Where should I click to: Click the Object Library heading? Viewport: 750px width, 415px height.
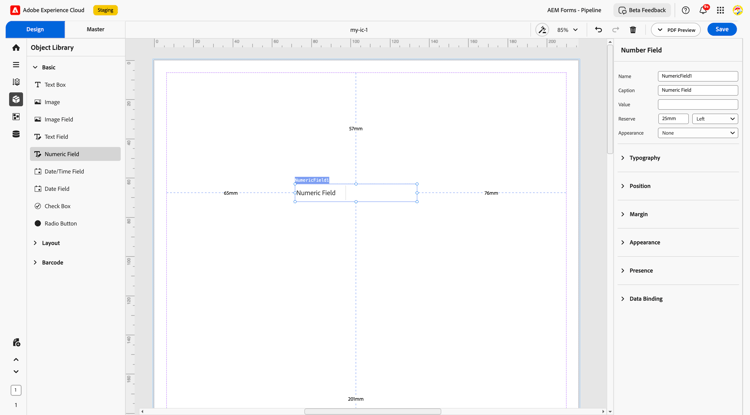click(x=52, y=48)
